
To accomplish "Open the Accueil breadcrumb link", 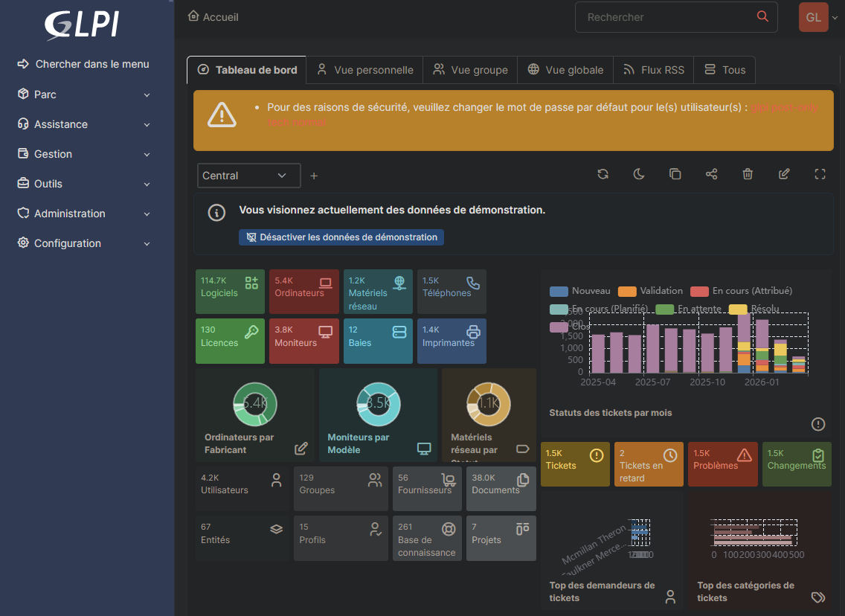I will point(213,16).
